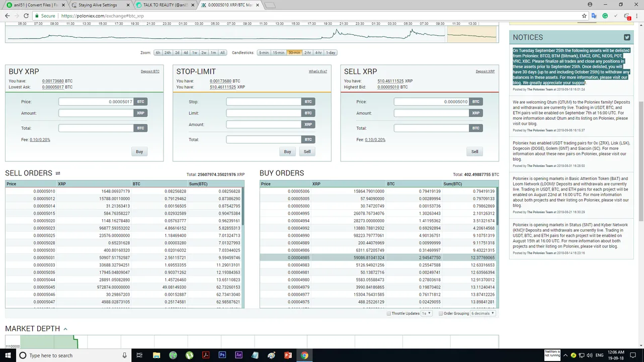Click the Sell Orders list scrollbar
The width and height of the screenshot is (644, 362).
pyautogui.click(x=244, y=206)
